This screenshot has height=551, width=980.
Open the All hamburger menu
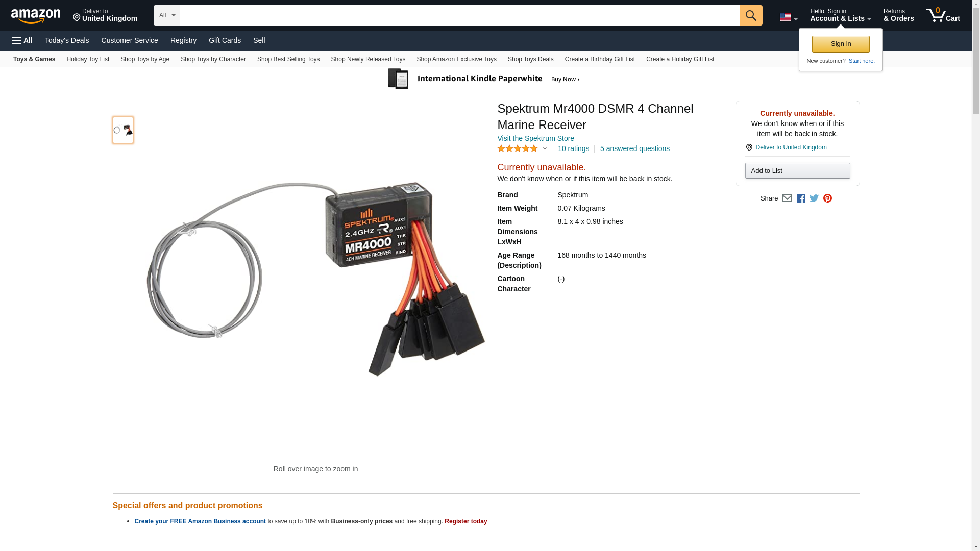(x=22, y=40)
